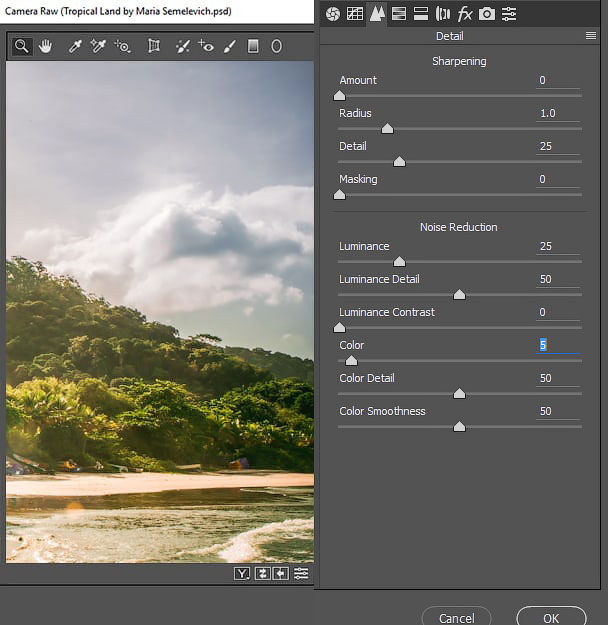Viewport: 608px width, 625px height.
Task: Click the Sharpening Radius slider handle
Action: click(387, 128)
